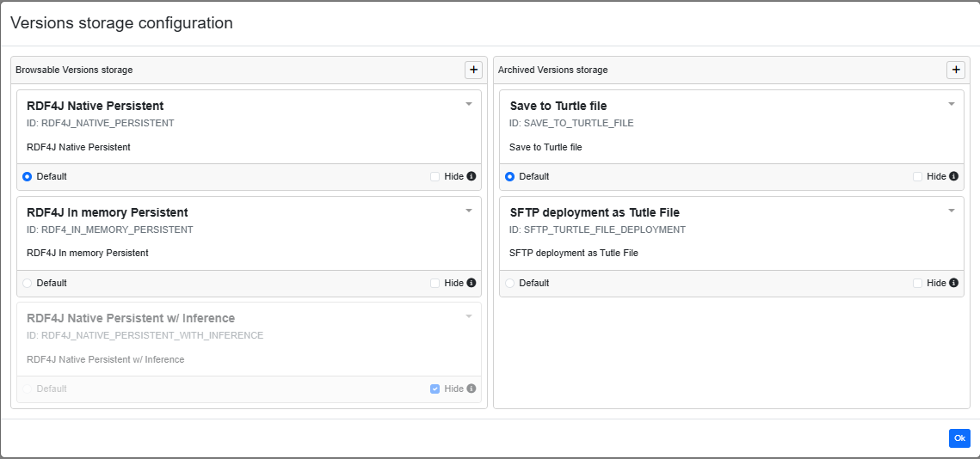980x459 pixels.
Task: Show Hide info for Save to Turtle file
Action: 953,177
